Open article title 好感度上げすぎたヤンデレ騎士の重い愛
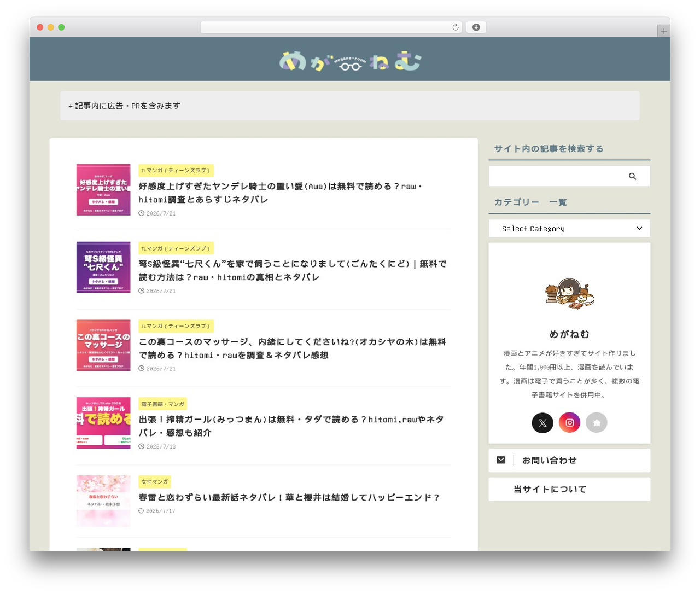700x593 pixels. pos(281,193)
